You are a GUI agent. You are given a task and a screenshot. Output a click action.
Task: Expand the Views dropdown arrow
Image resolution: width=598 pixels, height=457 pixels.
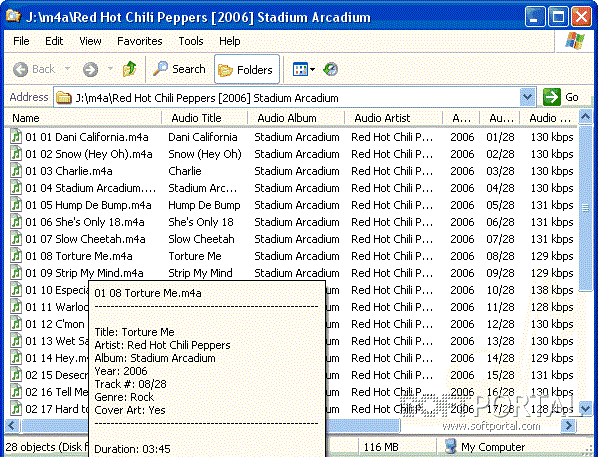pyautogui.click(x=312, y=69)
